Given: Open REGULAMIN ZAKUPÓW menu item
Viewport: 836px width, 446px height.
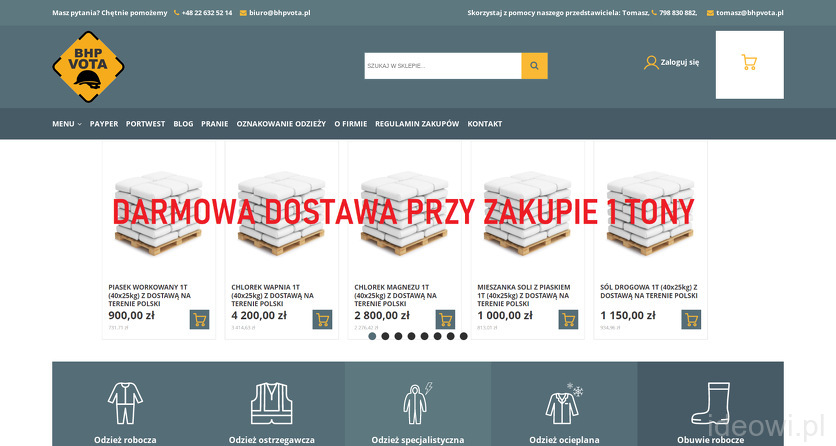Looking at the screenshot, I should [417, 124].
